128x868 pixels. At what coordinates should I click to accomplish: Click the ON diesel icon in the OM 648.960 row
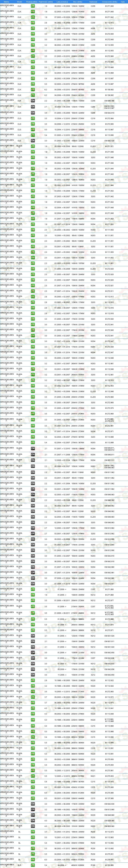click(33, 815)
